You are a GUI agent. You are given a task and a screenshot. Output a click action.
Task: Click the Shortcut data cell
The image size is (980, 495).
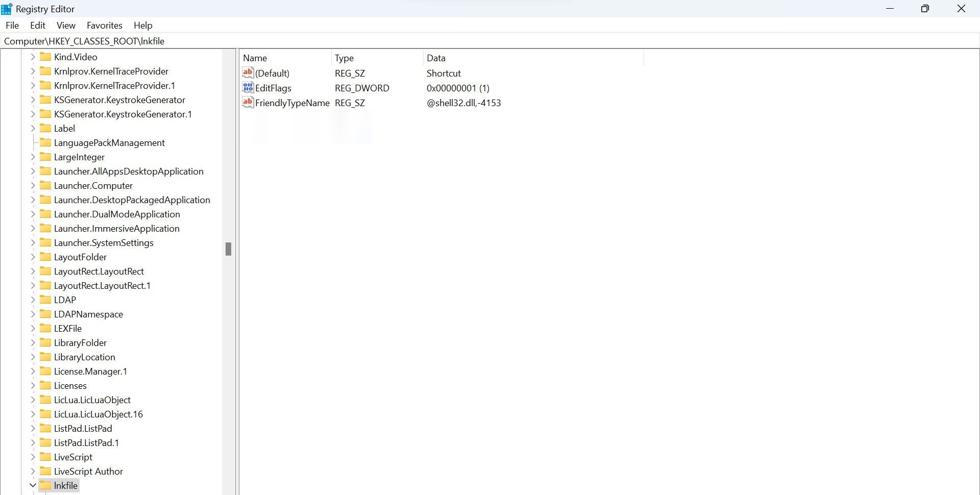[444, 73]
